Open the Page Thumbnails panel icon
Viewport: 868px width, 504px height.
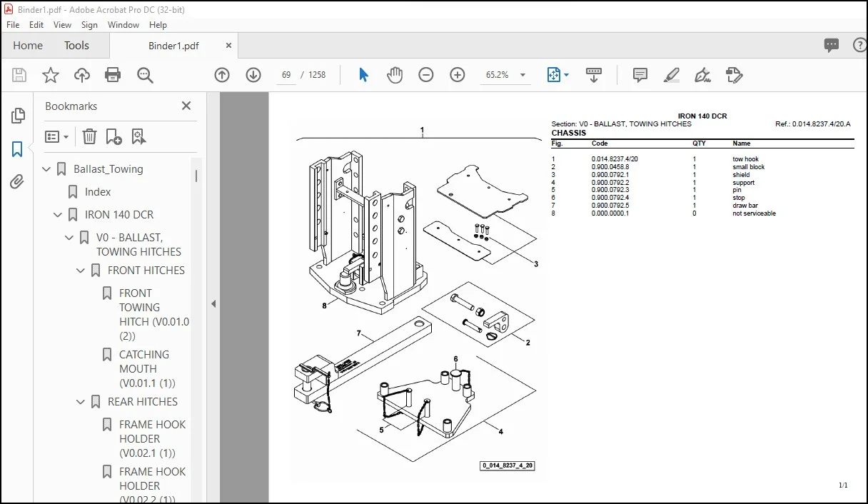(18, 115)
